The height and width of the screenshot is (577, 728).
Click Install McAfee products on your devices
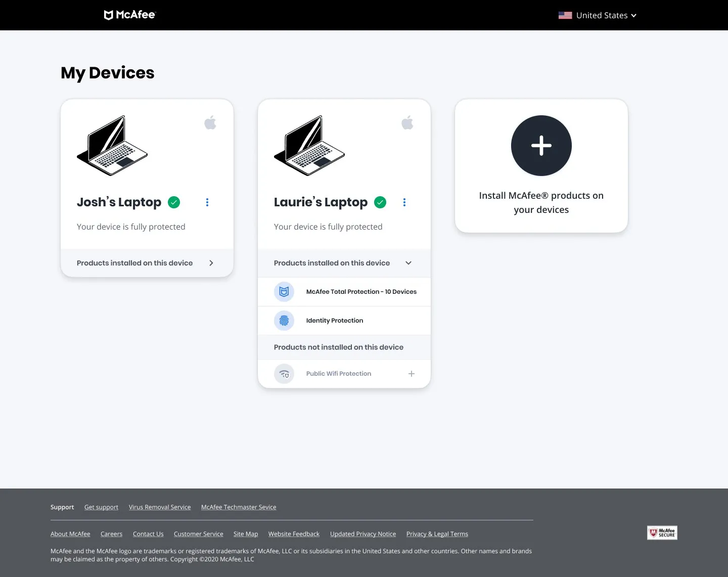point(541,202)
